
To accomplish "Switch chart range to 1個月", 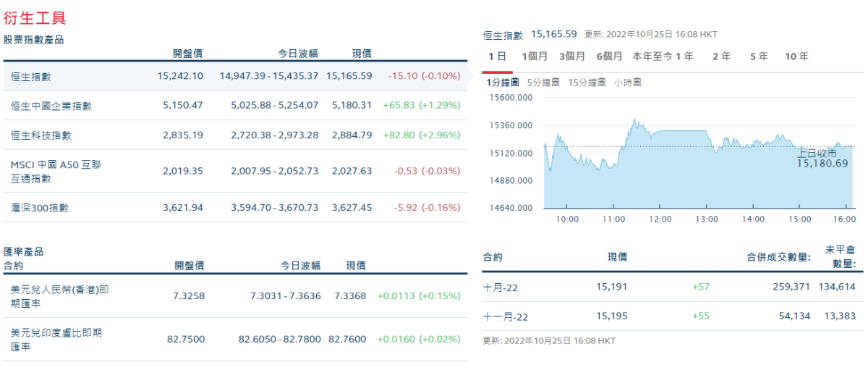I will coord(534,56).
